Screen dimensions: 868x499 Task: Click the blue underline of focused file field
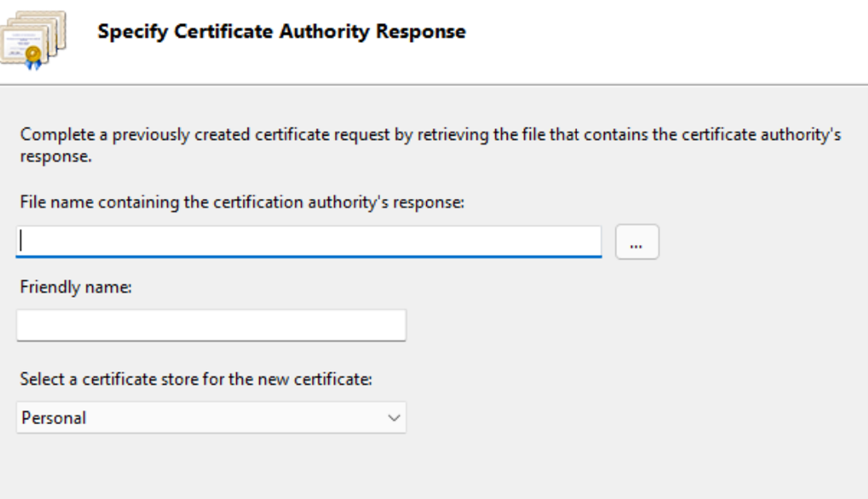309,257
